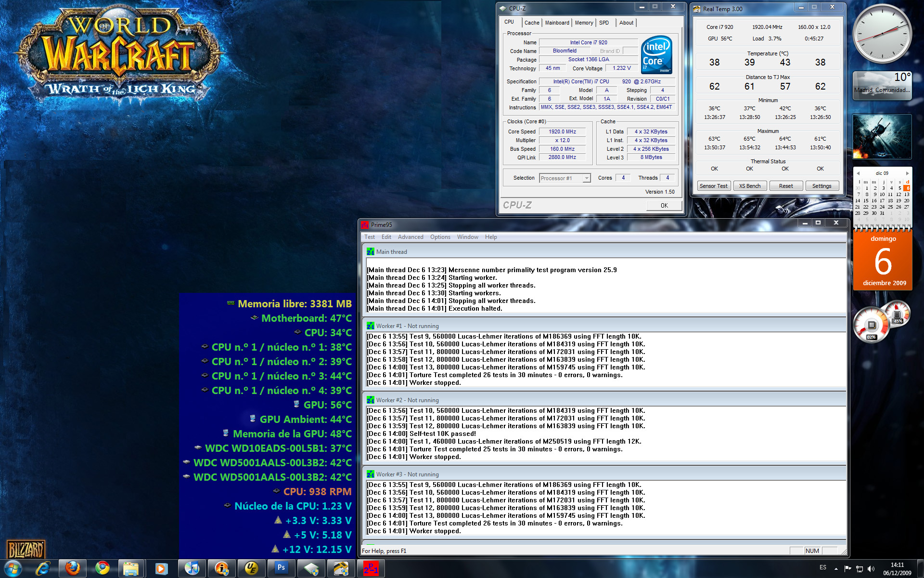Go to previous month in calendar gadget
924x578 pixels.
(x=858, y=173)
